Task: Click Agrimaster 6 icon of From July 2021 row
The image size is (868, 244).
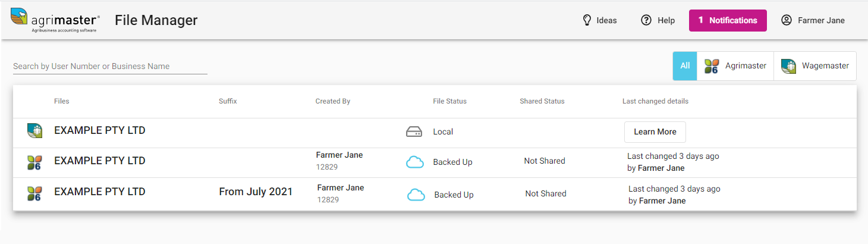Action: (x=34, y=193)
